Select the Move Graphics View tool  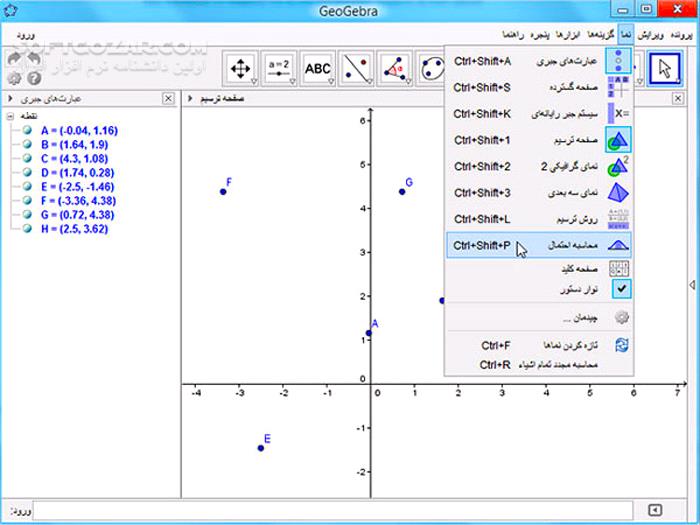240,69
